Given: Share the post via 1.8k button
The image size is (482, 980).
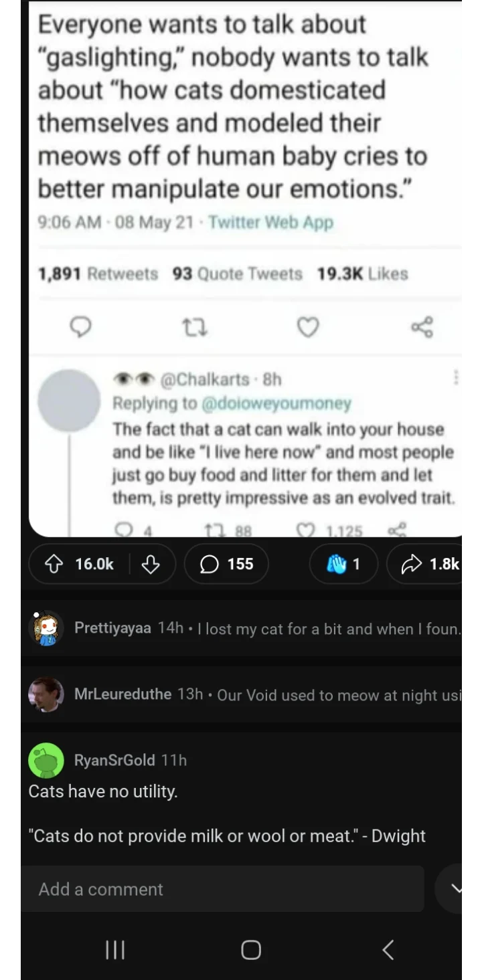Looking at the screenshot, I should pyautogui.click(x=430, y=565).
